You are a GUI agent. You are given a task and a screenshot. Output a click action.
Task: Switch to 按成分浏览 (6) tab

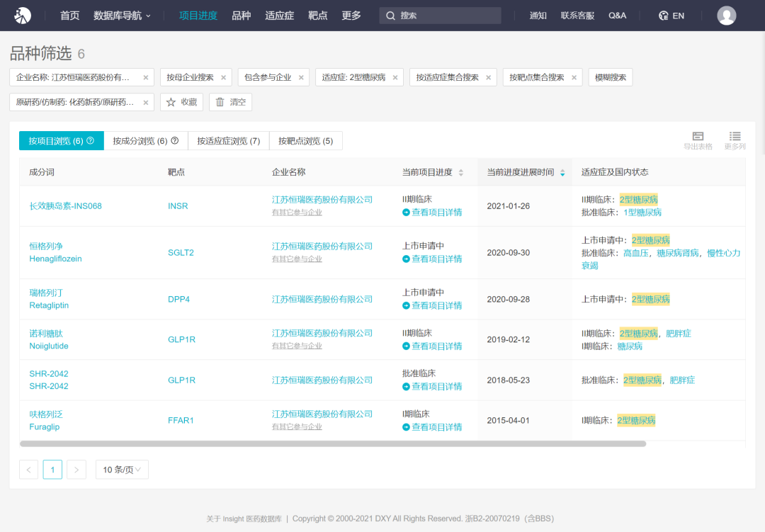tap(146, 140)
